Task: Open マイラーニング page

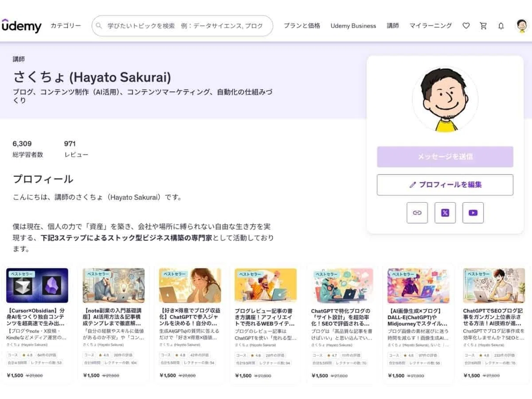Action: (430, 26)
